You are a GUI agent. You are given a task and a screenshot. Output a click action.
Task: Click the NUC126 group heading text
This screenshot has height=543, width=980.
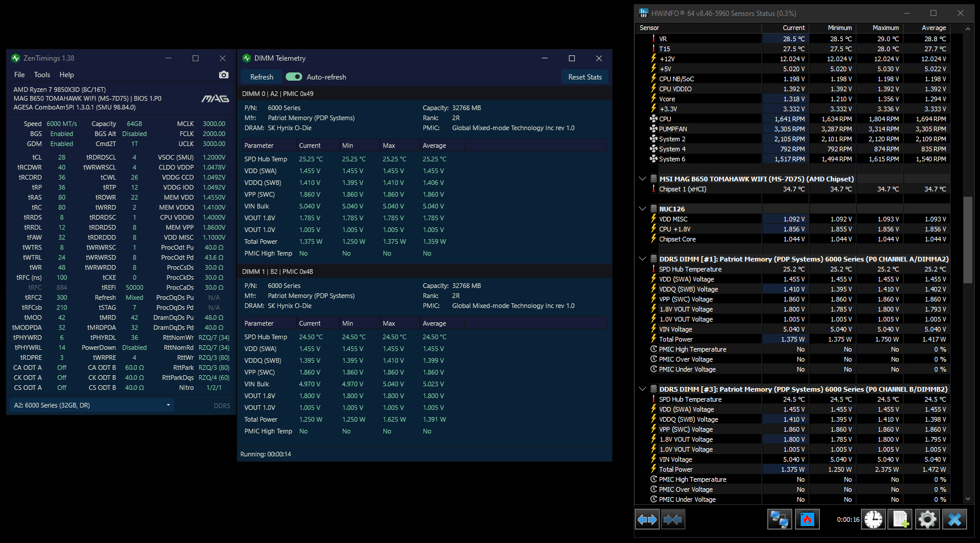click(x=672, y=209)
